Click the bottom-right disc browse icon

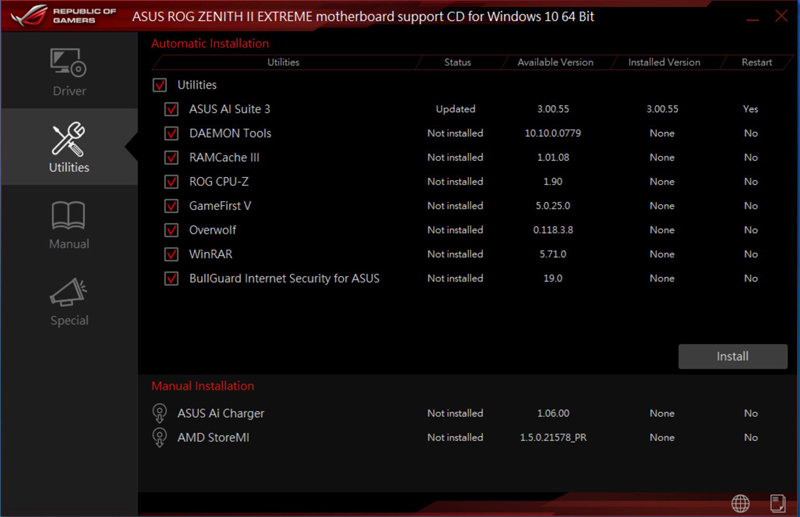point(778,503)
